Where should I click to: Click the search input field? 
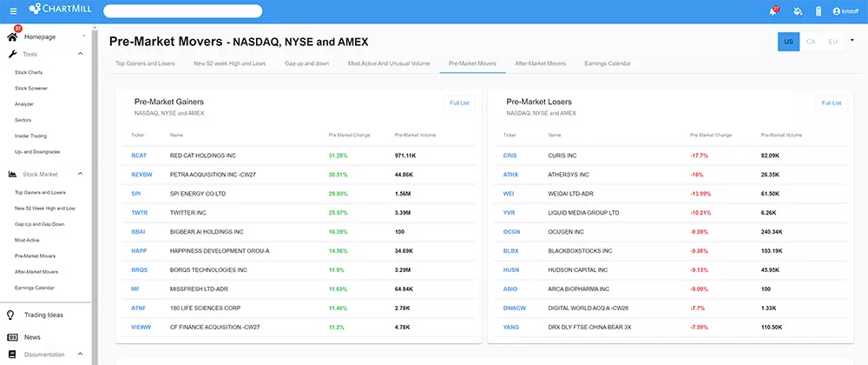(182, 11)
